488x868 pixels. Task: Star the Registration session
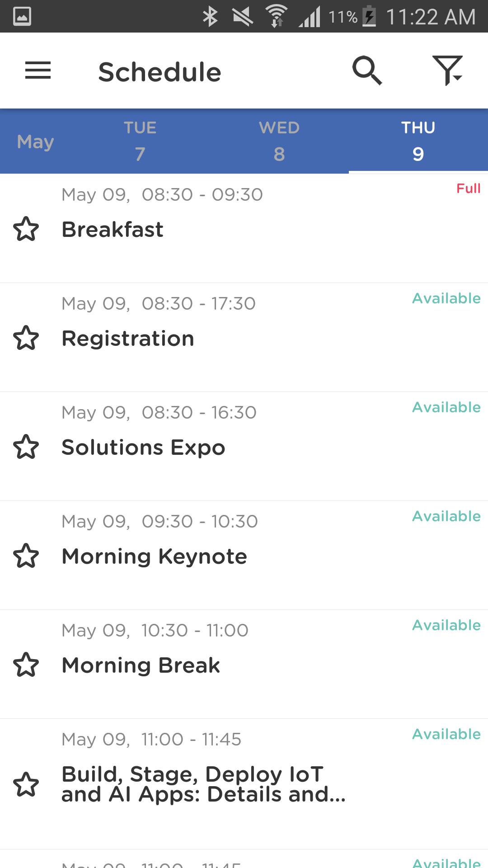coord(26,338)
